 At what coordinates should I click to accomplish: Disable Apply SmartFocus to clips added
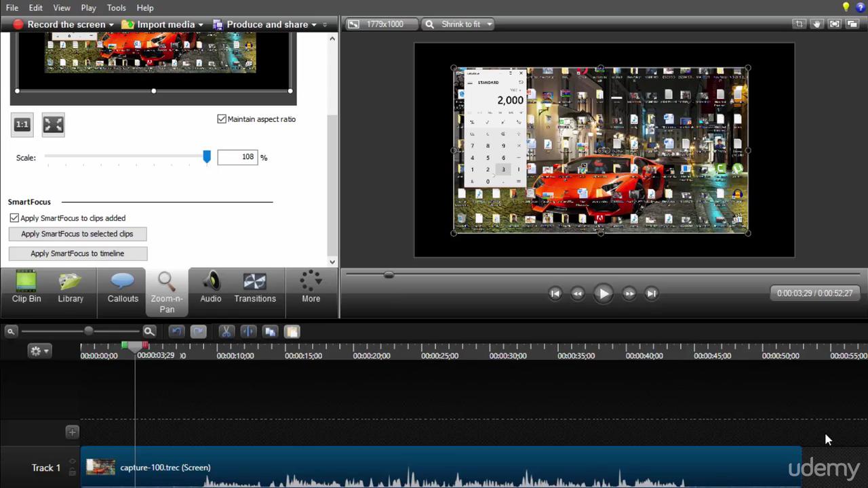pyautogui.click(x=14, y=218)
